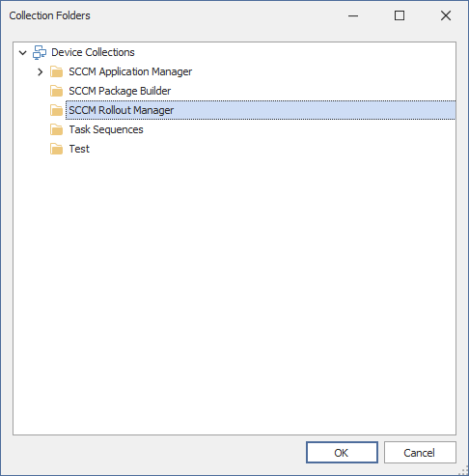Confirm selection with the OK button

[x=342, y=453]
